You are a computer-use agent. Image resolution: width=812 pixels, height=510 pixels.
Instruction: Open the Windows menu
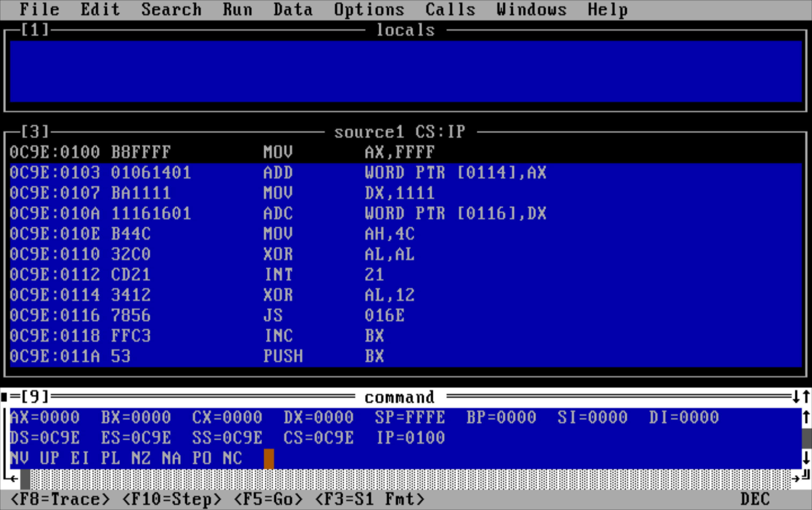[532, 9]
